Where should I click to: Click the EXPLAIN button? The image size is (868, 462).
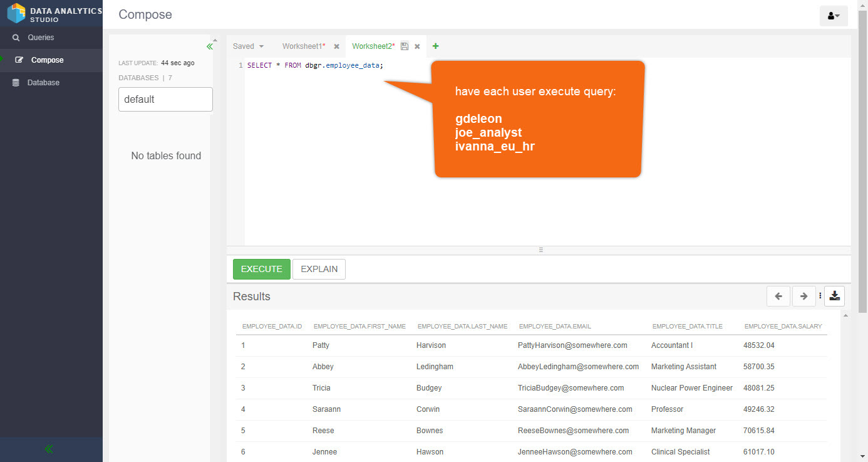pos(319,269)
